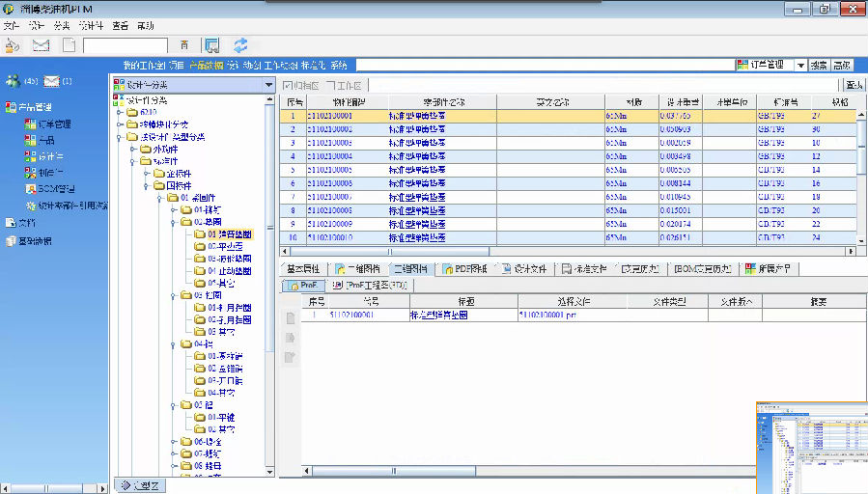This screenshot has width=868, height=494.
Task: Open the 订单管理 search scope dropdown
Action: point(800,66)
